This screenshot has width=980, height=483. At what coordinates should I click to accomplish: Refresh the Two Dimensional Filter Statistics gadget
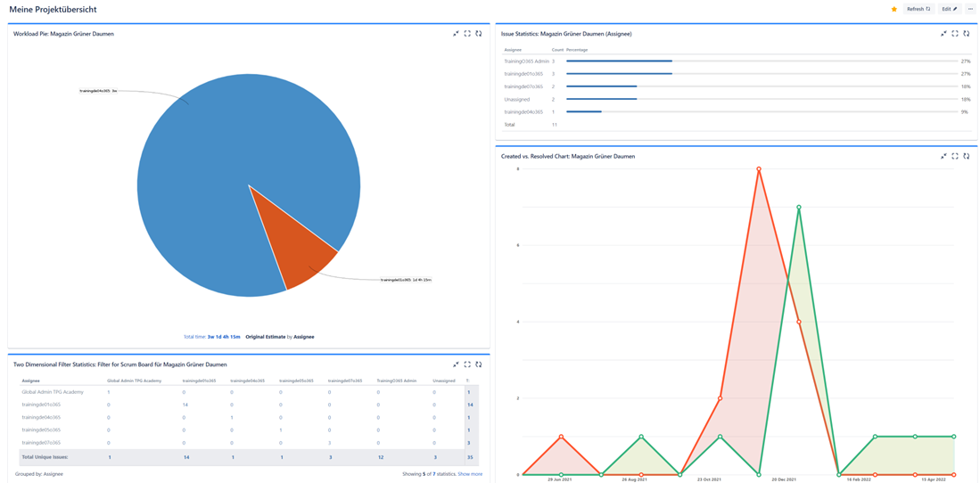click(479, 364)
